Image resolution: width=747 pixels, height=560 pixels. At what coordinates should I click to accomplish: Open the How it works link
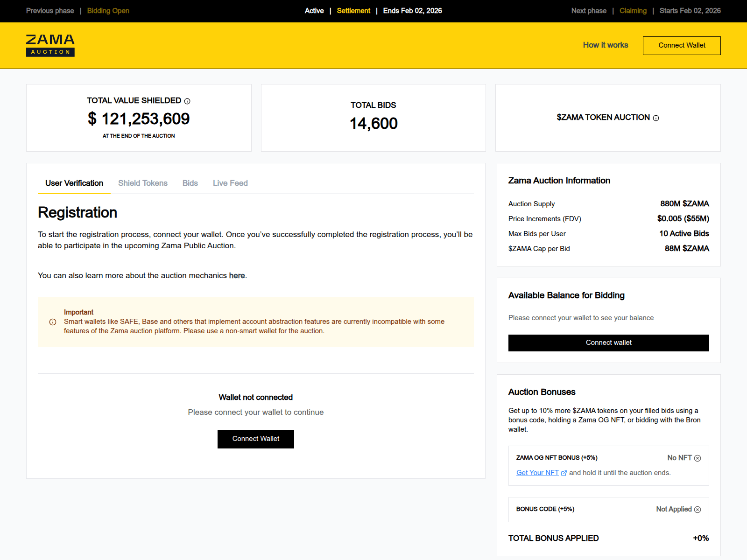(x=606, y=45)
